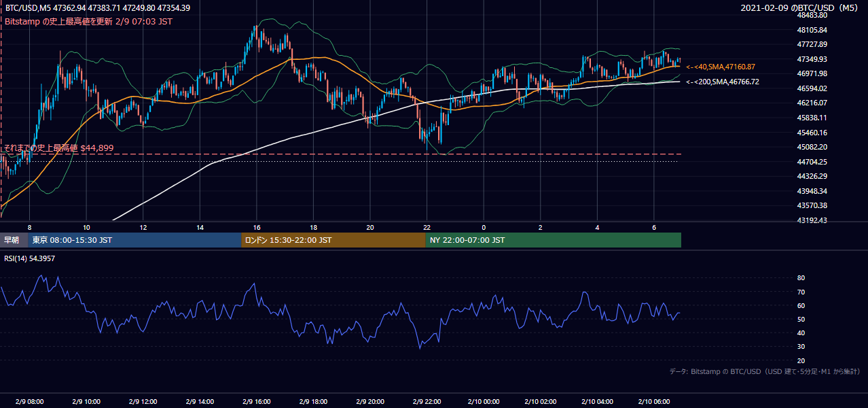Viewport: 868px width, 408px height.
Task: Click the 2/10 06:00 date axis label
Action: coord(654,401)
